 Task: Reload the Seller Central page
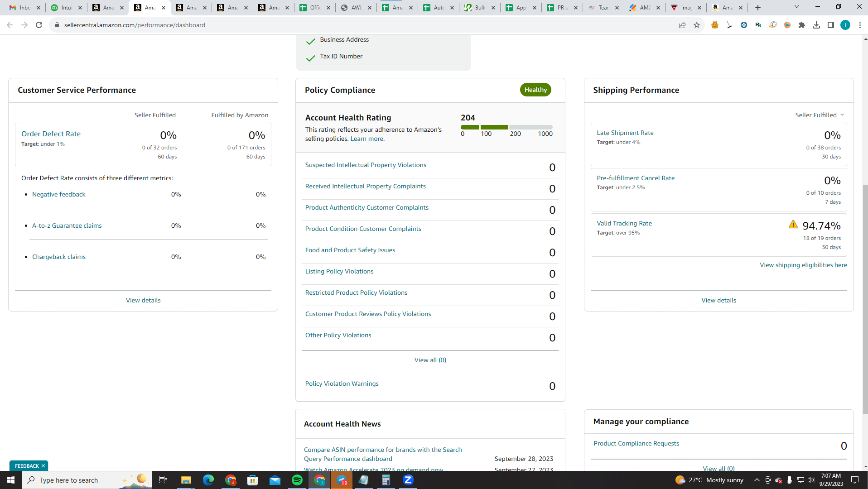click(x=39, y=25)
